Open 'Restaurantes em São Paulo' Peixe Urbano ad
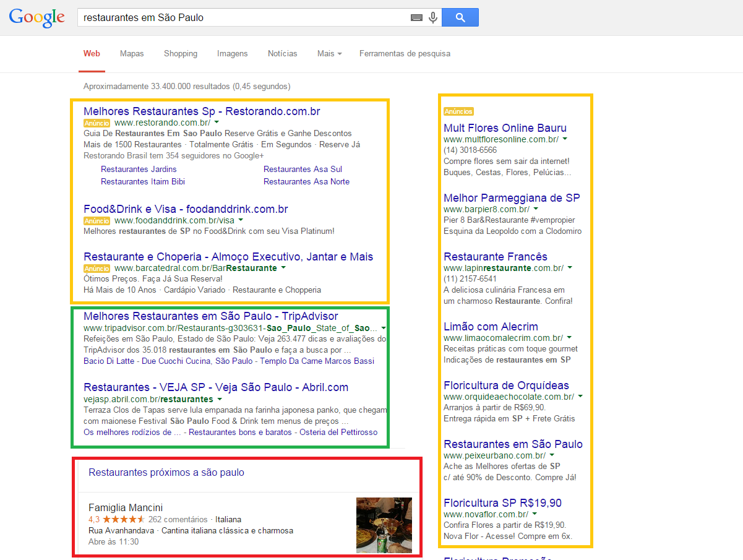The image size is (743, 560). click(x=513, y=444)
